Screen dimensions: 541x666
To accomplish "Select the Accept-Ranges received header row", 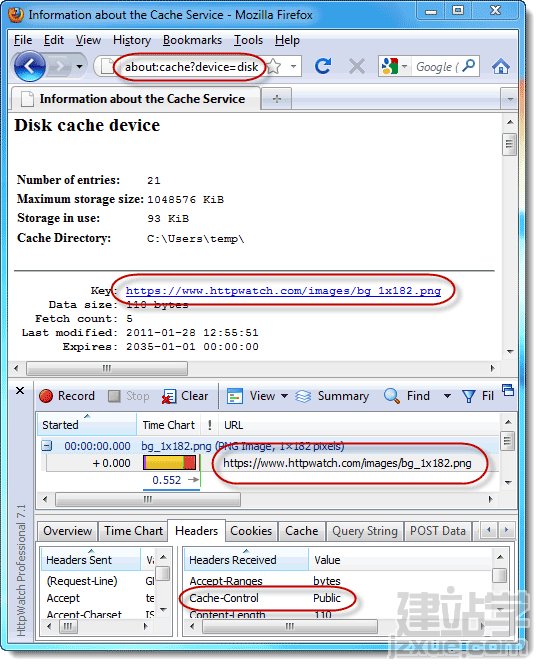I will click(x=265, y=581).
